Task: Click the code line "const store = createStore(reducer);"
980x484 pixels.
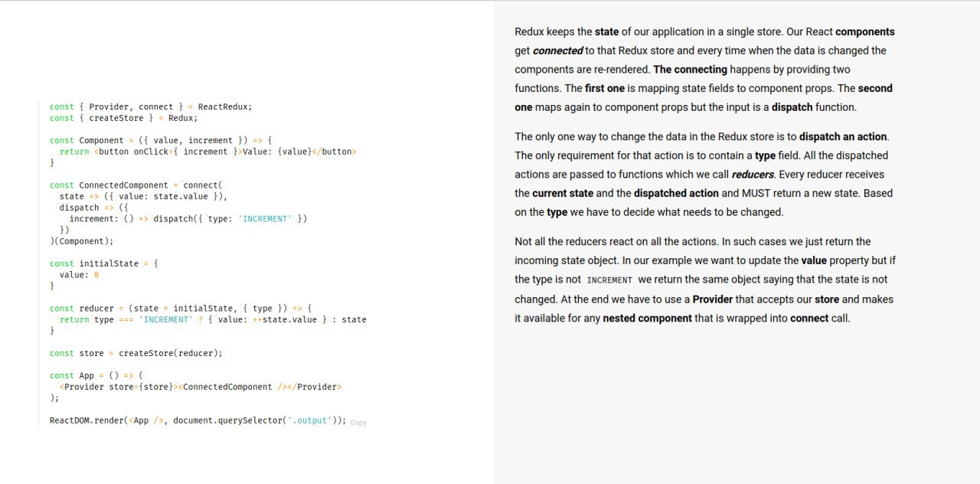Action: (136, 353)
